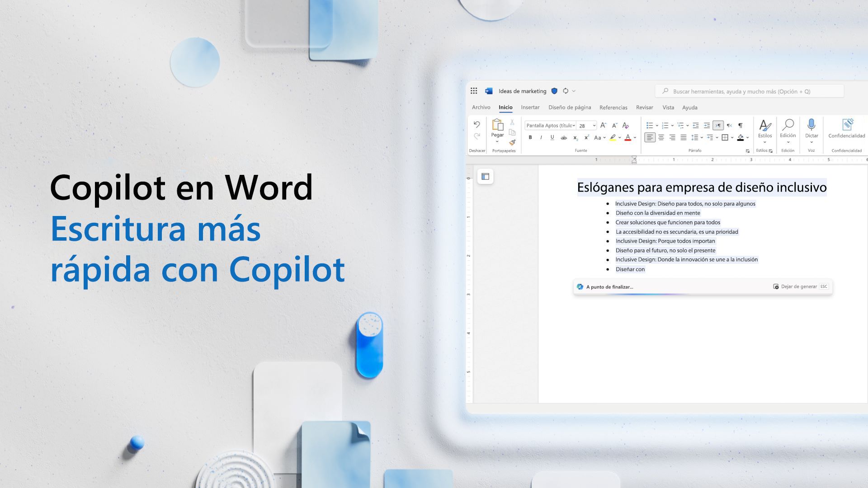Apply superscript formatting

(x=586, y=137)
